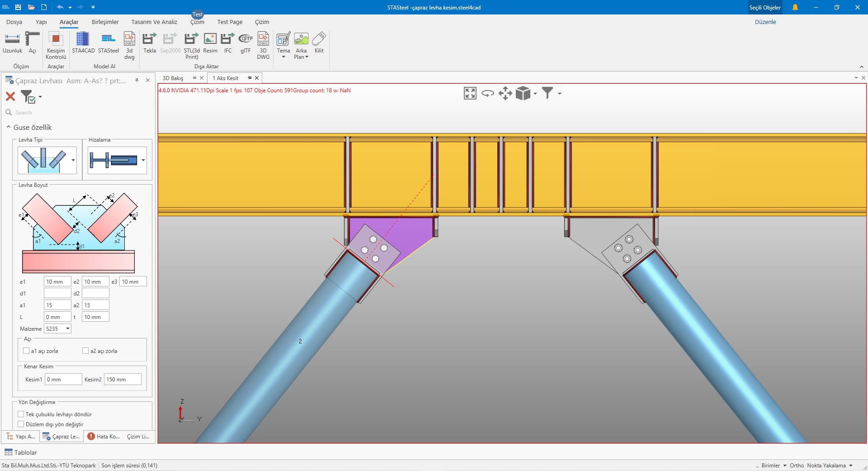Expand the Levha Tipi dropdown

[73, 160]
